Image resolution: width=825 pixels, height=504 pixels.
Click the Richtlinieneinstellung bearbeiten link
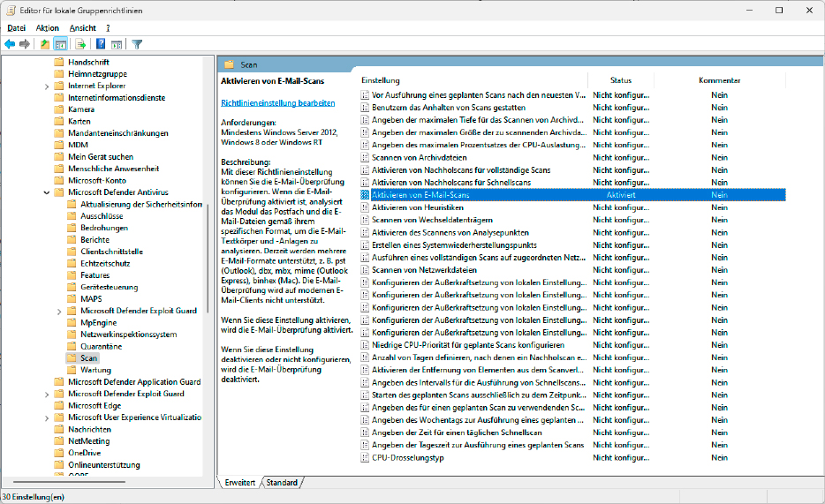pyautogui.click(x=277, y=103)
